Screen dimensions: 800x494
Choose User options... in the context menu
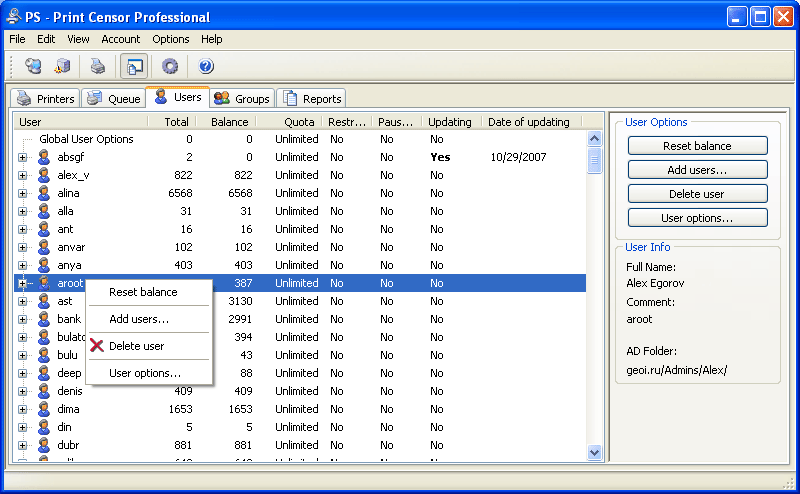tap(149, 373)
